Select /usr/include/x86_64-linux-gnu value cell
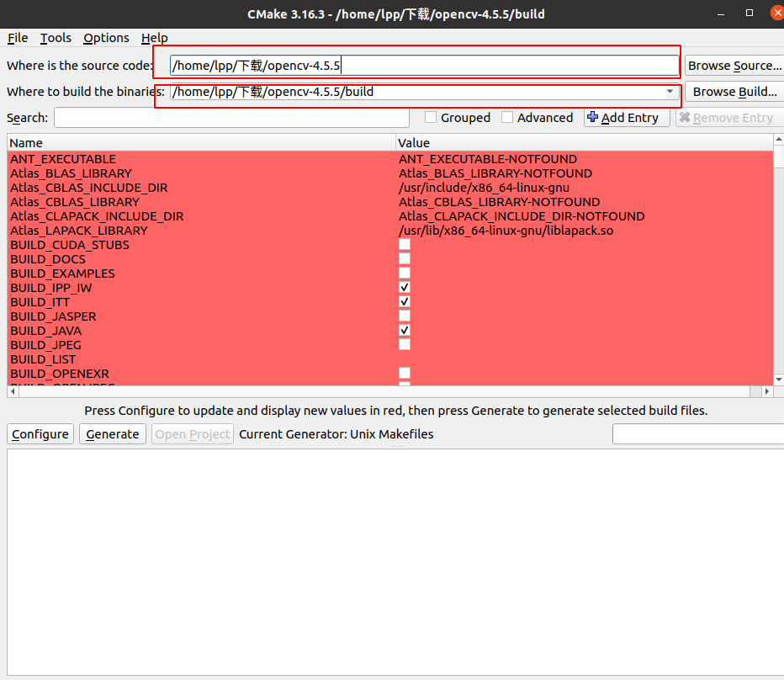This screenshot has width=784, height=680. click(x=484, y=188)
